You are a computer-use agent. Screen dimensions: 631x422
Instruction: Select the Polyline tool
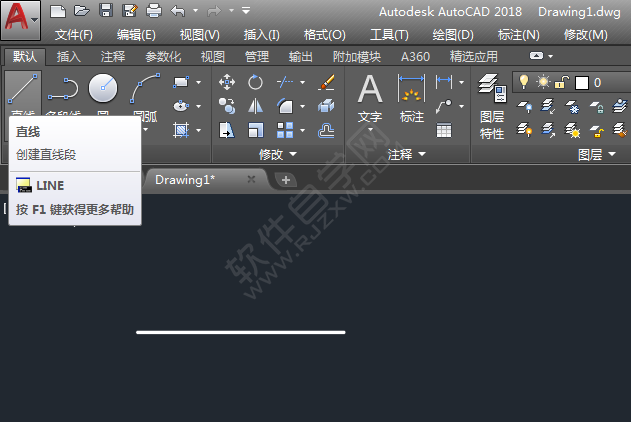coord(63,89)
